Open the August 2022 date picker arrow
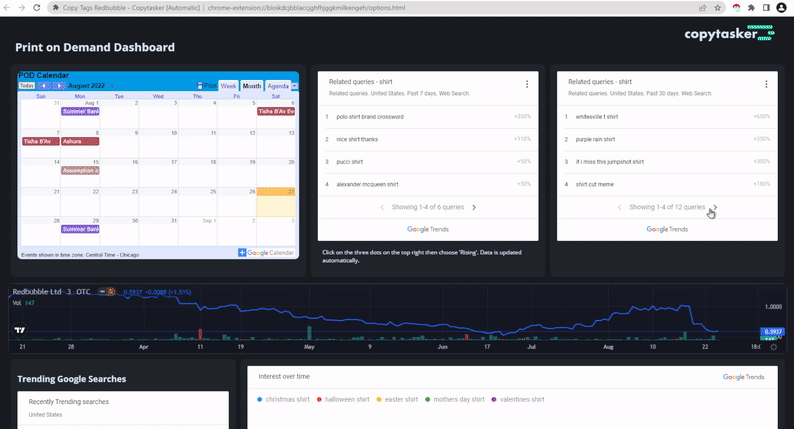The height and width of the screenshot is (429, 794). (112, 86)
